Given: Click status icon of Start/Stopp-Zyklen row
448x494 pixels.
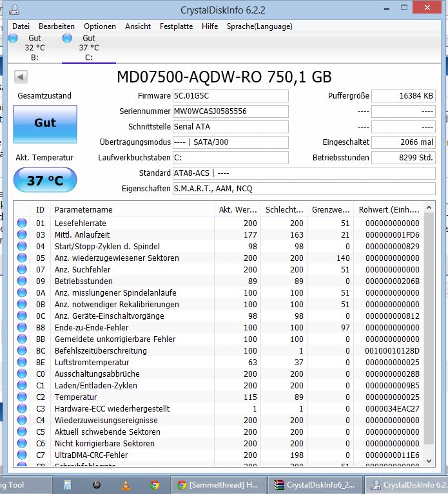Looking at the screenshot, I should (22, 247).
